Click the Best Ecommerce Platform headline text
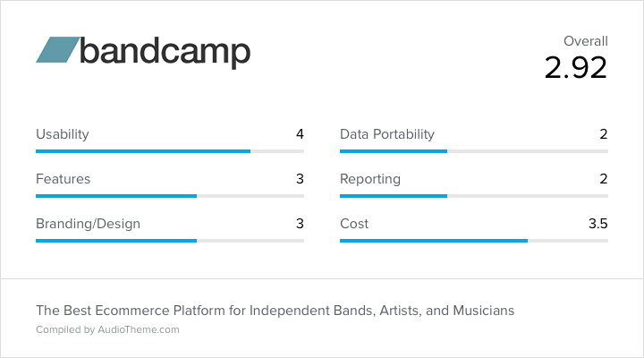The height and width of the screenshot is (358, 644). 275,311
